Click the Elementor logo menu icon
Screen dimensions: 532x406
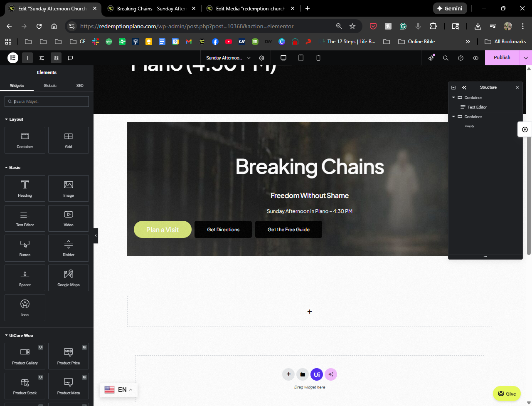(x=13, y=58)
